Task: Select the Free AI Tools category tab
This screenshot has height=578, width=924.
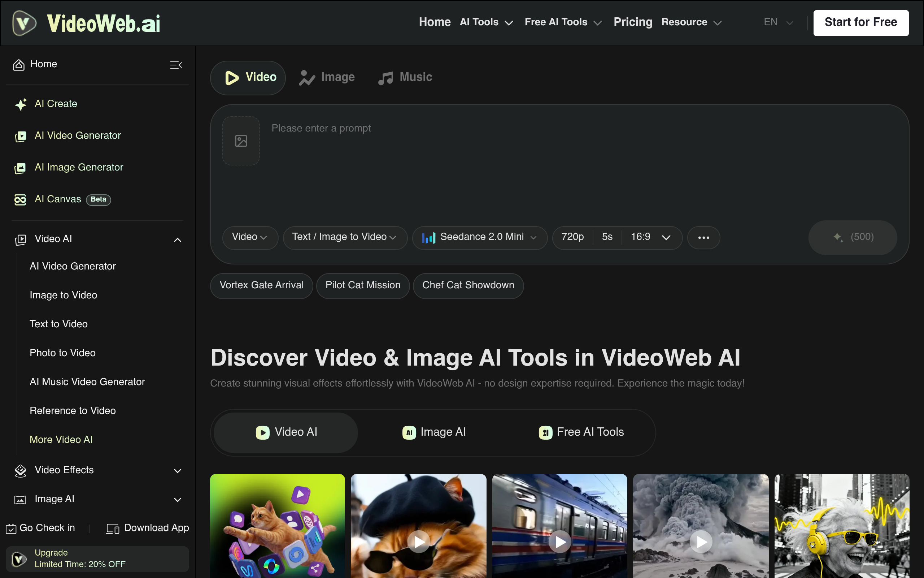Action: point(581,432)
